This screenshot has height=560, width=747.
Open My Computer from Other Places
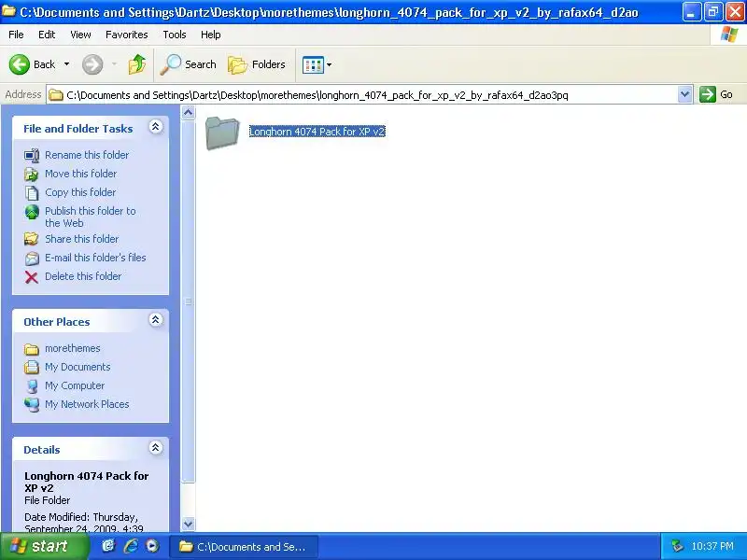tap(75, 385)
